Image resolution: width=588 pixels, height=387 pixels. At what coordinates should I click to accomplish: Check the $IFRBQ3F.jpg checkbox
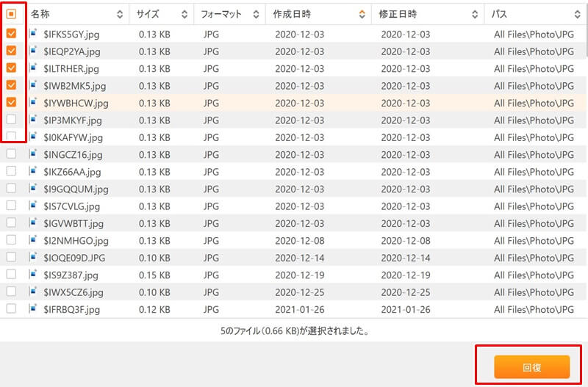[x=11, y=308]
